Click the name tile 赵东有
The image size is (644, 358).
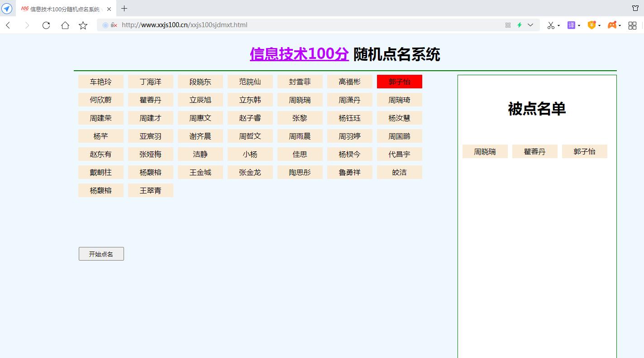pyautogui.click(x=101, y=154)
